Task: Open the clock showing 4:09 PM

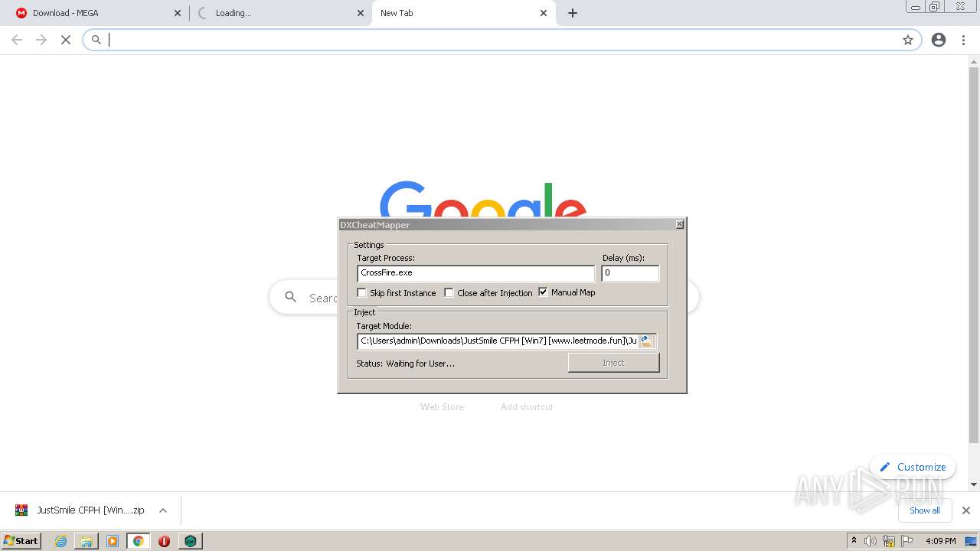Action: (x=940, y=541)
